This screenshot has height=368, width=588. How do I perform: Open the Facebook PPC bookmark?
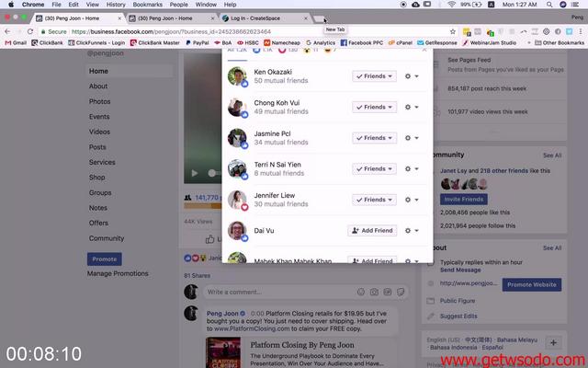362,43
